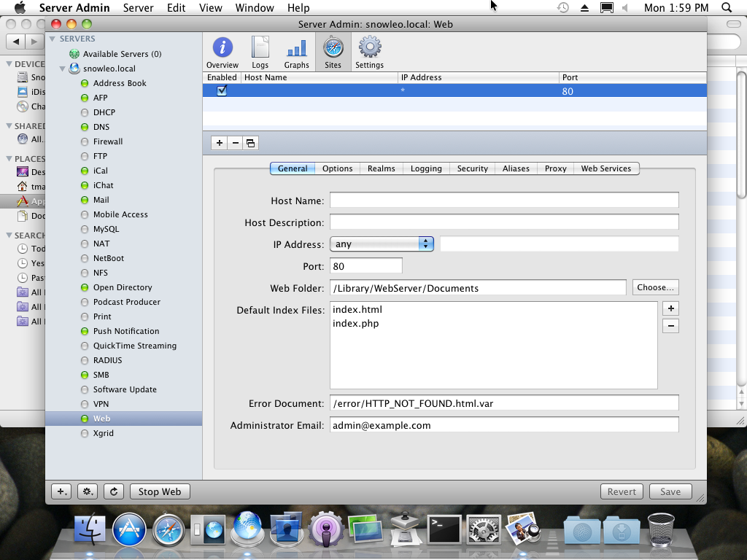The image size is (747, 560).
Task: Click the Error Document field
Action: [504, 402]
